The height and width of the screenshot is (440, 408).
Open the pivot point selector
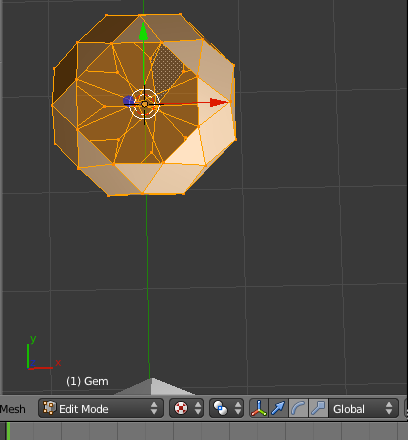pos(226,408)
